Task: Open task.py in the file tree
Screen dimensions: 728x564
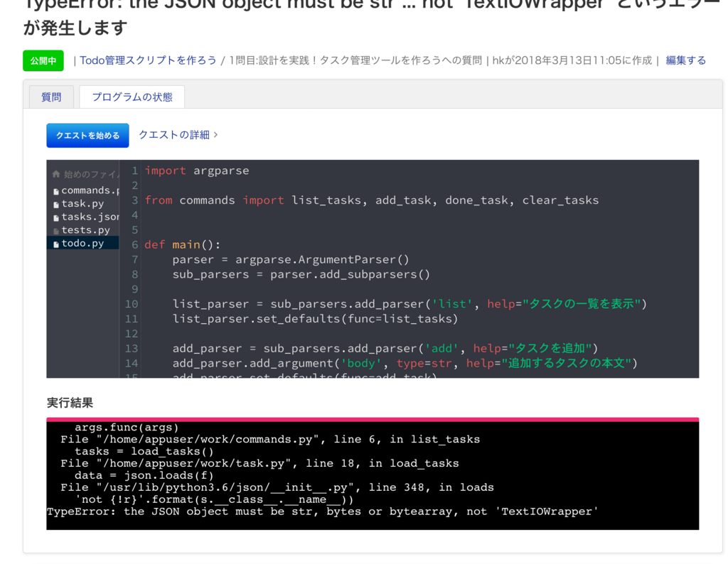Action: (x=82, y=204)
